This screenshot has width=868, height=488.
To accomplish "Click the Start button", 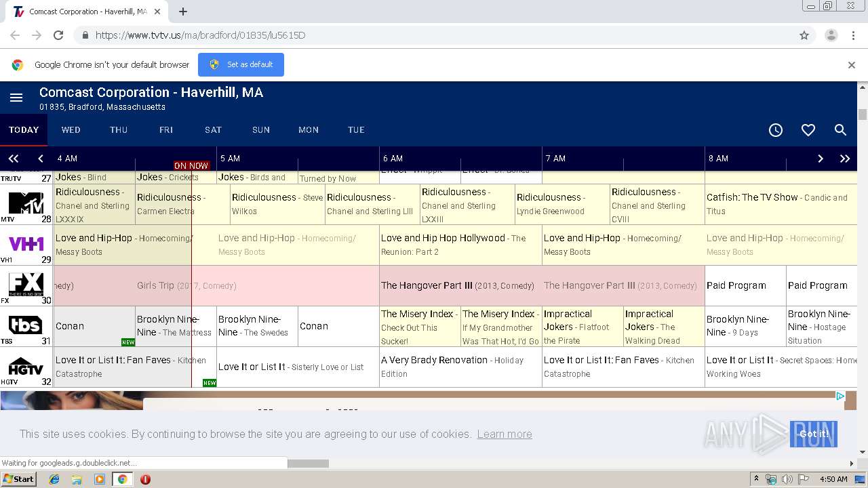I will point(18,479).
